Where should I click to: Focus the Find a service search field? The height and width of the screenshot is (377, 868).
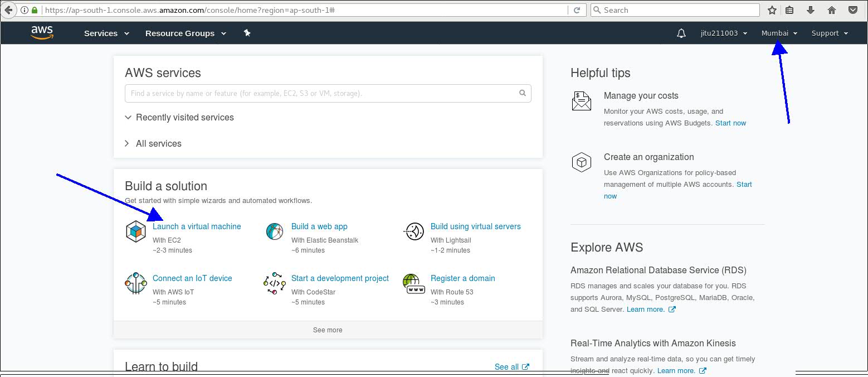(x=328, y=93)
